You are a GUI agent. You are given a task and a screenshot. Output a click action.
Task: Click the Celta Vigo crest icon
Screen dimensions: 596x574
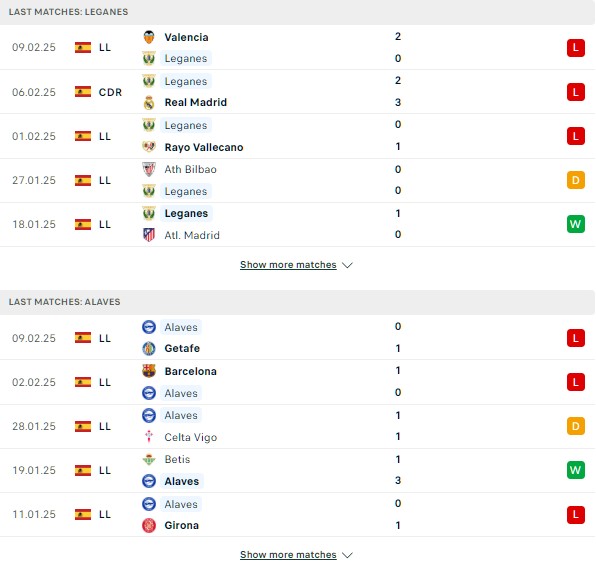click(149, 437)
